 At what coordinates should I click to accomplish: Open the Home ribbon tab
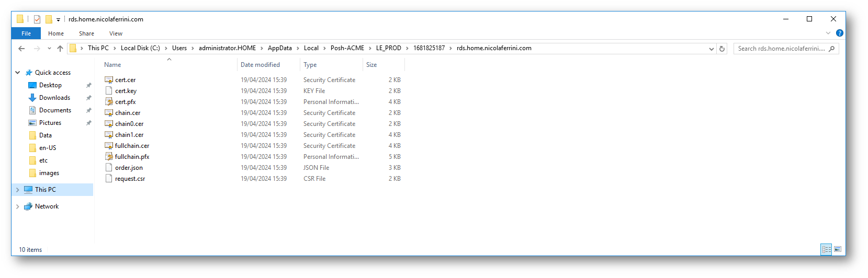tap(56, 33)
